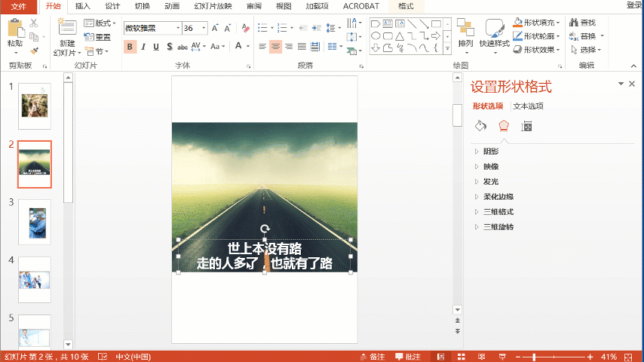Click the Increase Font Size icon
644x362 pixels.
tap(215, 28)
